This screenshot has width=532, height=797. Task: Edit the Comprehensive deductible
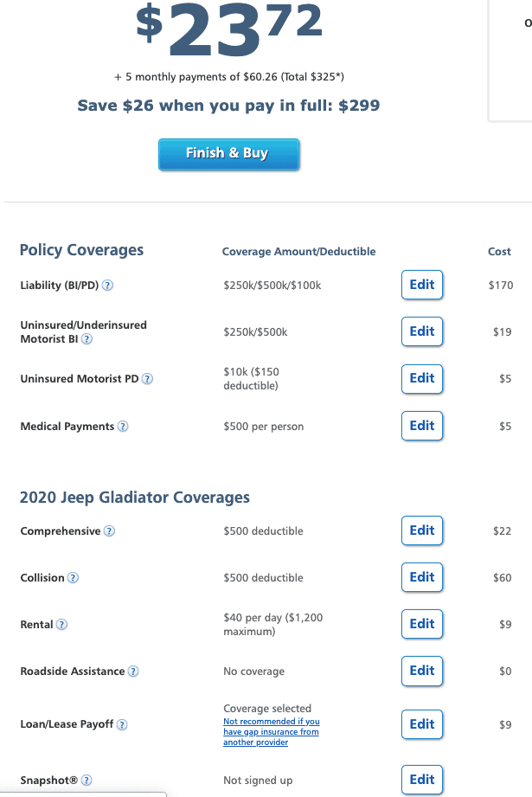422,530
